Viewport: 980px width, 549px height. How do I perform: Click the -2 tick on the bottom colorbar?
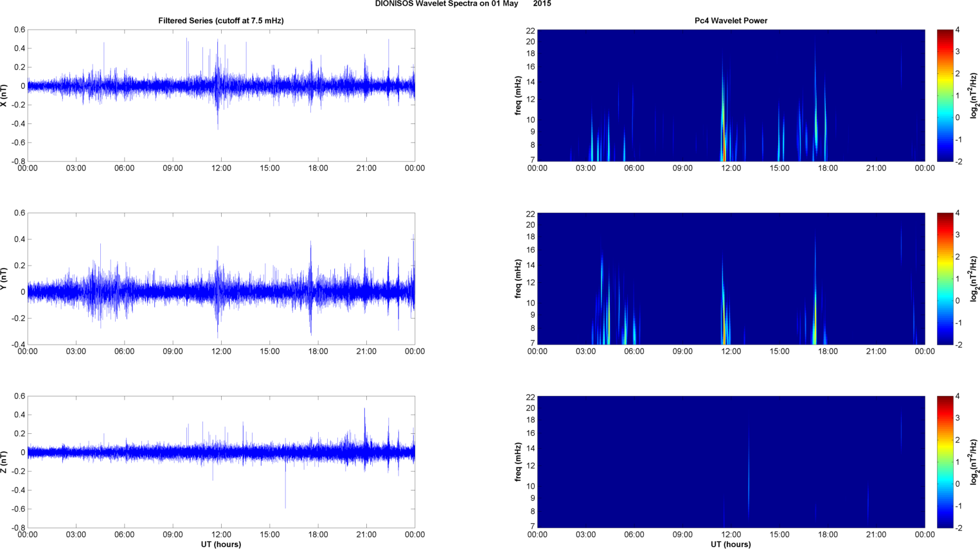[959, 528]
